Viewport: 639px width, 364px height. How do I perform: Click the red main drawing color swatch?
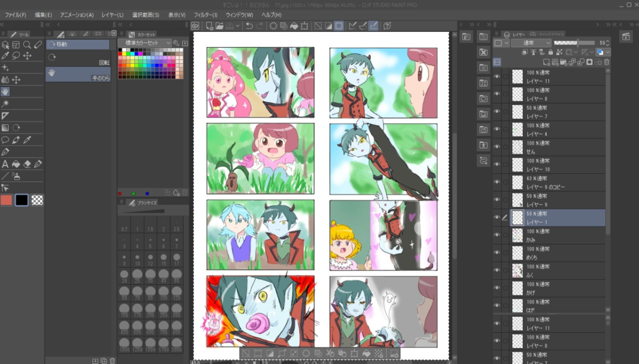tap(7, 200)
